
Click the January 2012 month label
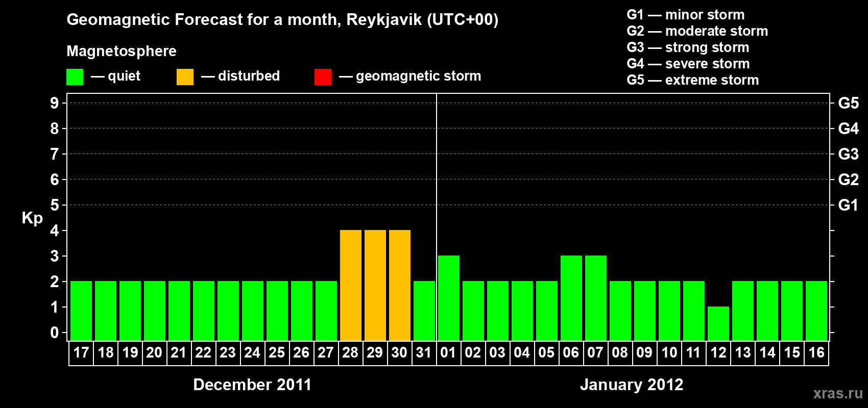click(632, 385)
